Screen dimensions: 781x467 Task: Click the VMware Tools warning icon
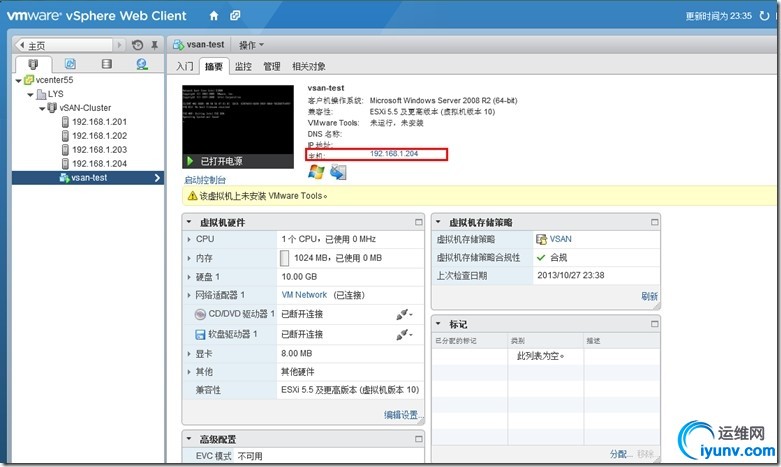(x=192, y=196)
